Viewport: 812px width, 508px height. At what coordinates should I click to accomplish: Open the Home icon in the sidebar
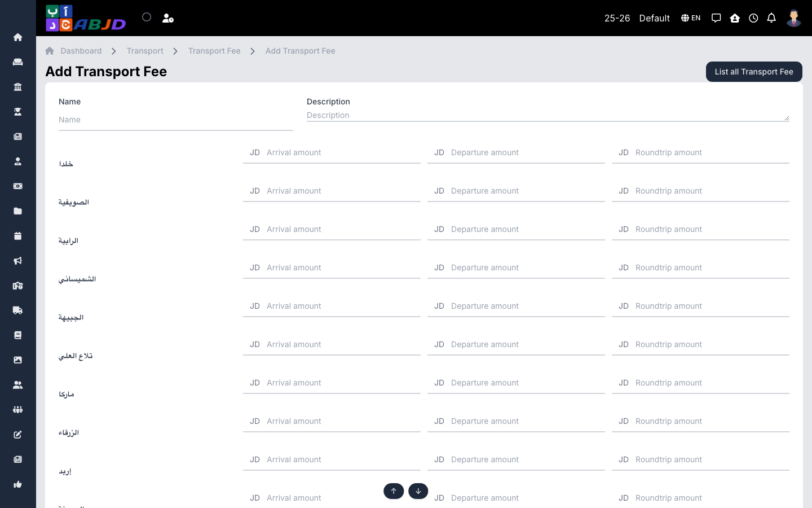tap(18, 37)
